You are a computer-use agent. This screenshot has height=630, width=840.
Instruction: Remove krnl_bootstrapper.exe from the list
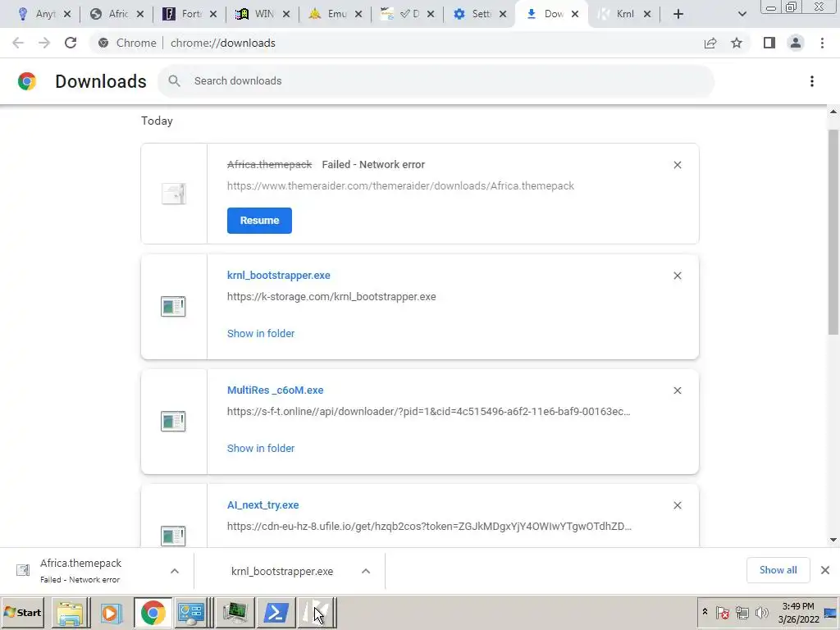[x=677, y=276]
